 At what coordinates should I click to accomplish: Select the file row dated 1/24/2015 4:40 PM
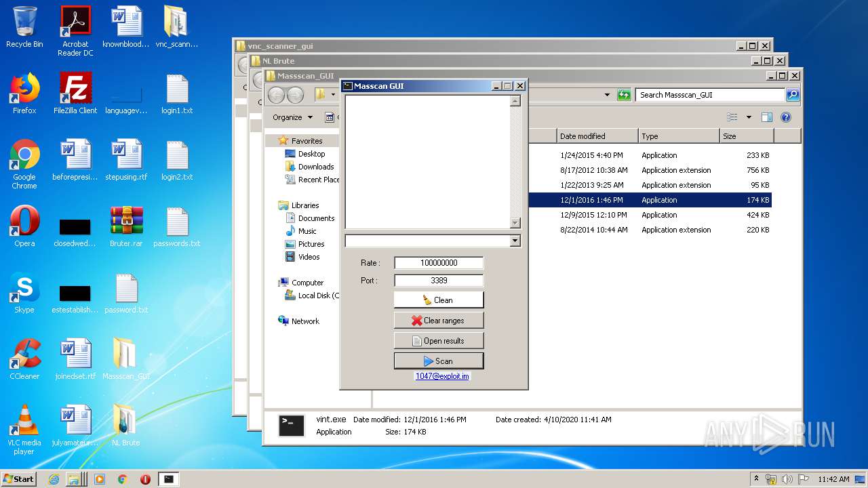click(650, 155)
